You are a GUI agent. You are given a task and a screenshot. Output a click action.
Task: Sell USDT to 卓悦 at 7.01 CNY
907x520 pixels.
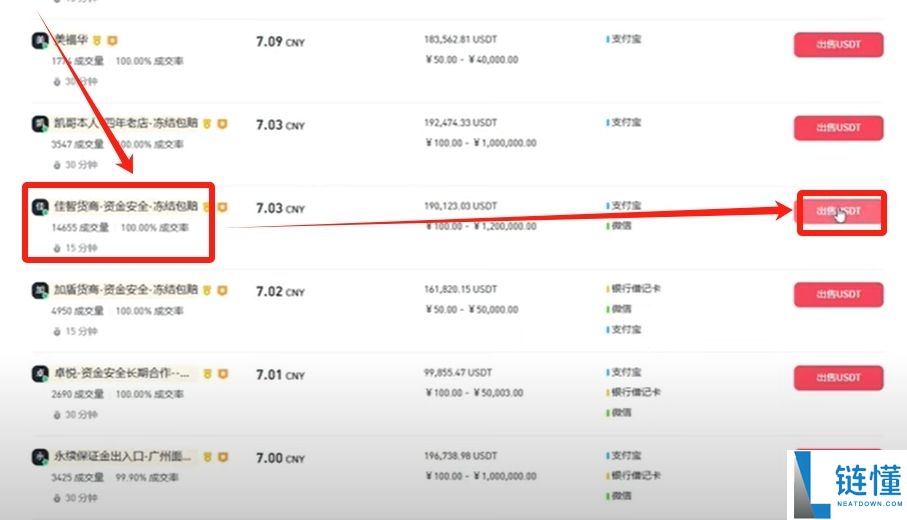pyautogui.click(x=838, y=377)
